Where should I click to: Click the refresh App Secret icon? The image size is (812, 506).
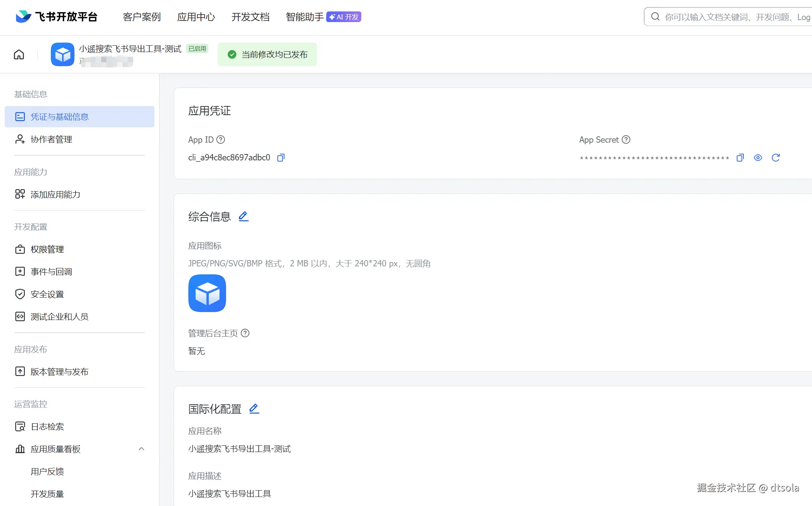[775, 158]
